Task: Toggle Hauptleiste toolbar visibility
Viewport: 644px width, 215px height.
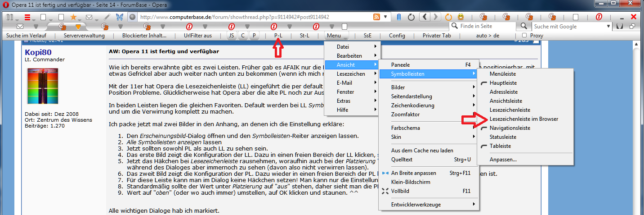Action: (525, 83)
